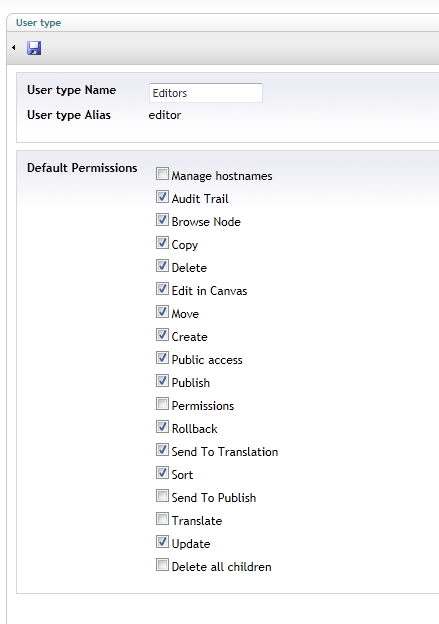Edit the User type Name field
The width and height of the screenshot is (439, 624).
pyautogui.click(x=206, y=93)
